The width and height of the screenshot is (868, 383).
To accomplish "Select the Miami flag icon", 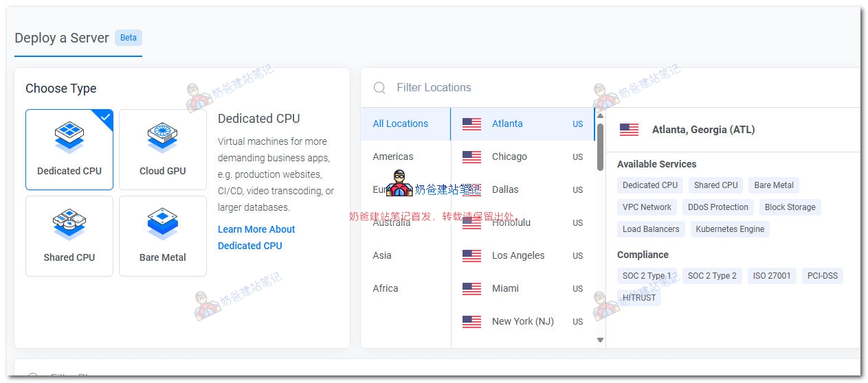I will coord(471,289).
